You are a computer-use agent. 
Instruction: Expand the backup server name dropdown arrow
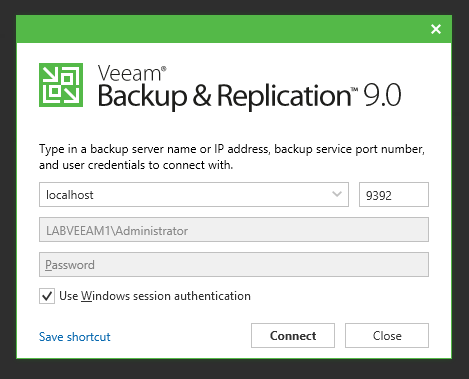(x=337, y=194)
